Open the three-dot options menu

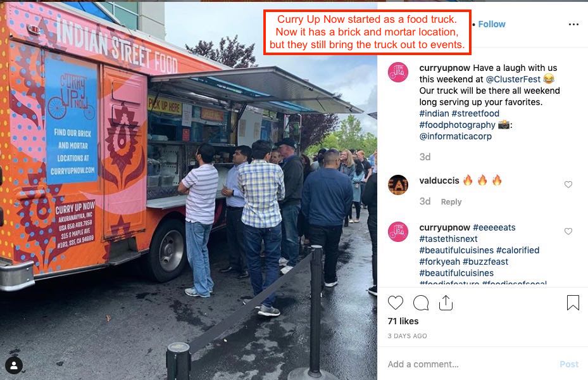[573, 24]
